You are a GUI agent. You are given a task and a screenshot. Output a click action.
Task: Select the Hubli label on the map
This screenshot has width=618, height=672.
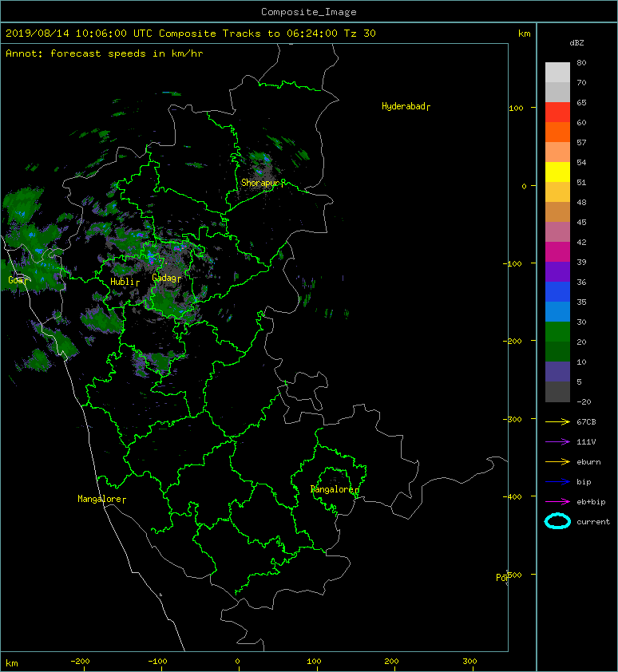pyautogui.click(x=123, y=282)
